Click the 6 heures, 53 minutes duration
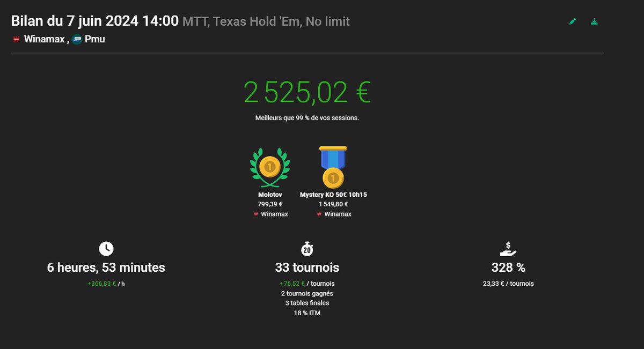 pyautogui.click(x=106, y=268)
